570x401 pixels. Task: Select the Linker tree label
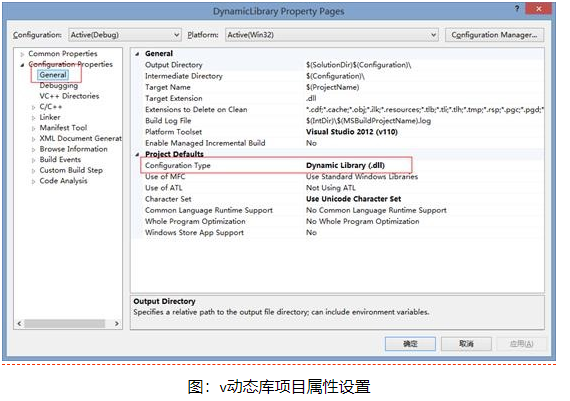click(50, 117)
